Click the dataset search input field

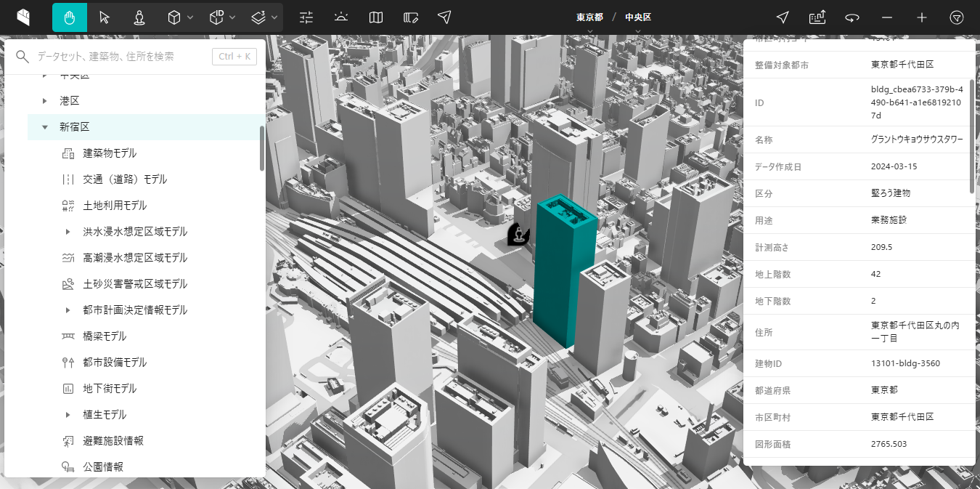click(x=120, y=57)
